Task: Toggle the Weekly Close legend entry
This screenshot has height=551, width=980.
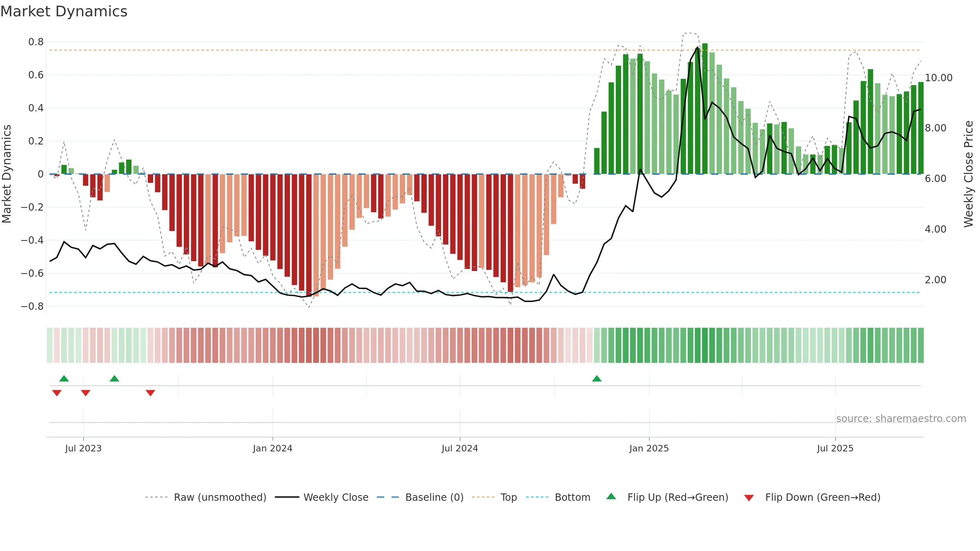Action: pos(322,497)
